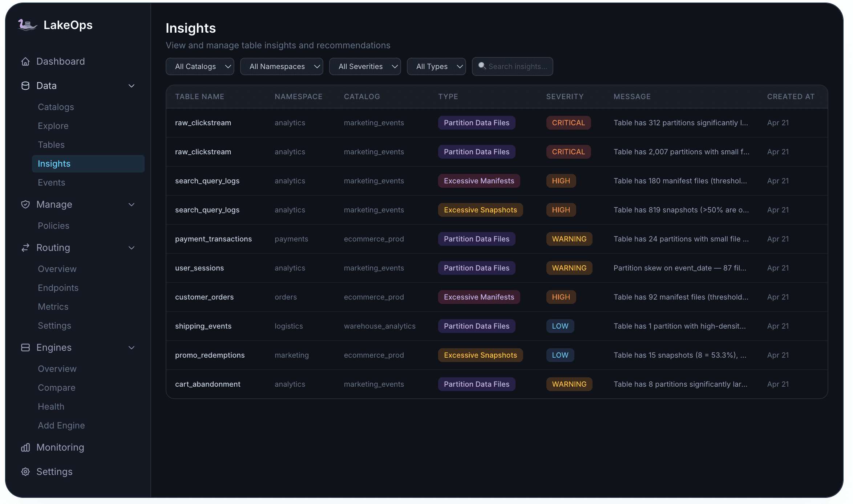Viewport: 853px width, 504px height.
Task: Open Tables under Data
Action: (51, 145)
